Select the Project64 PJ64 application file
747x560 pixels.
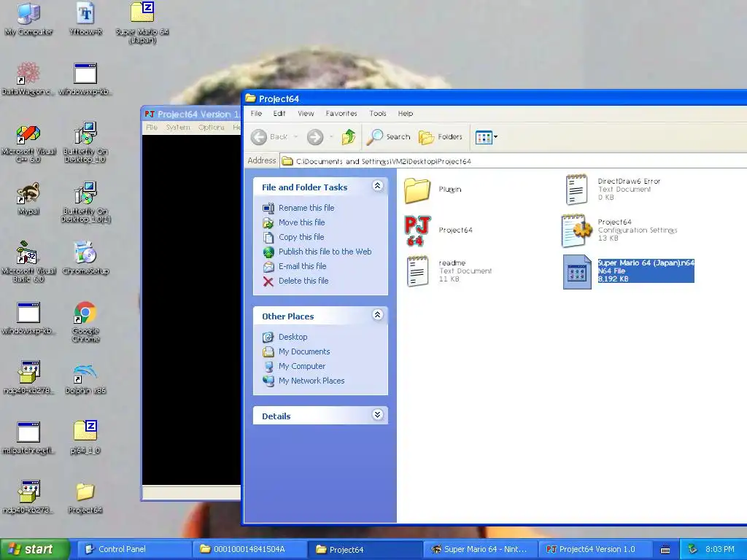pos(438,230)
